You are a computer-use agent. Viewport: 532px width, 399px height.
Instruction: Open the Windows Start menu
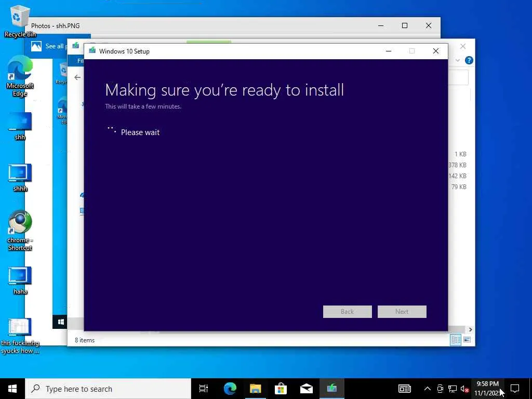click(12, 389)
